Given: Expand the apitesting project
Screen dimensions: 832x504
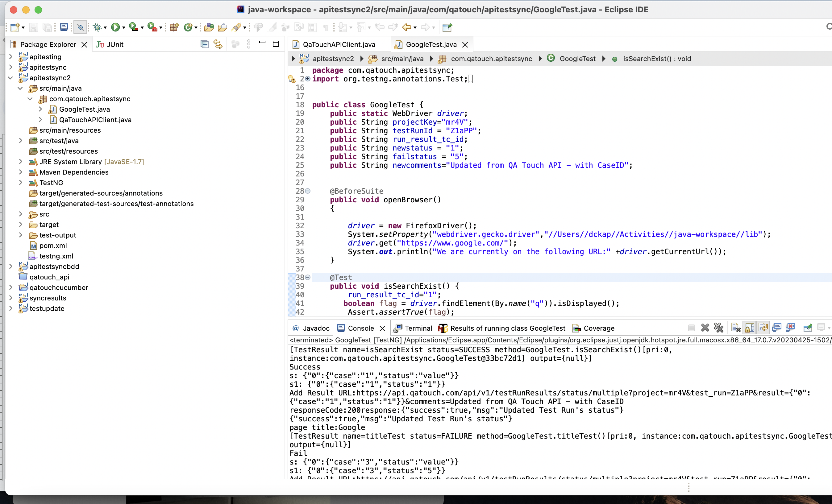Looking at the screenshot, I should coord(11,57).
